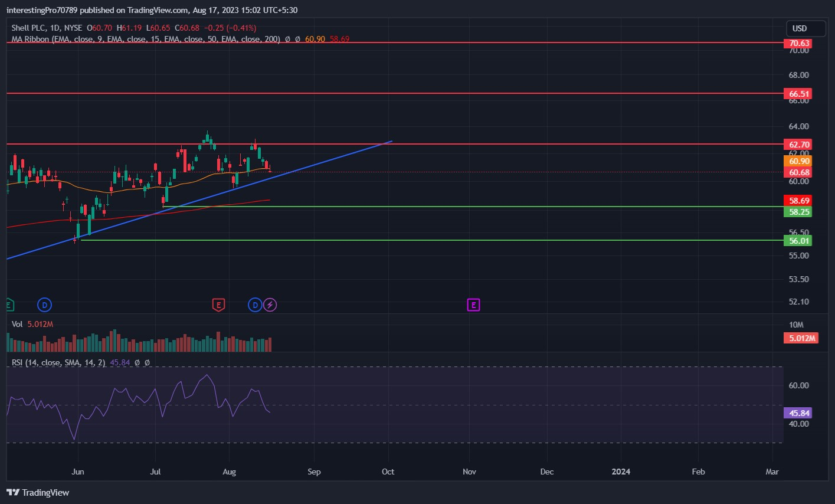Click the dividend D marker beside the lightning icon
Viewport: 835px width, 504px height.
point(255,305)
